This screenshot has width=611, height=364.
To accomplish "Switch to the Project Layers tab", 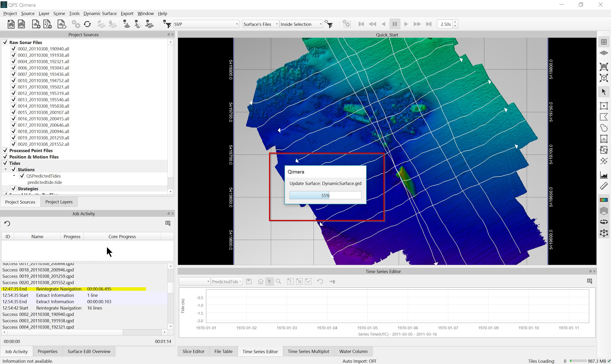I will click(59, 202).
